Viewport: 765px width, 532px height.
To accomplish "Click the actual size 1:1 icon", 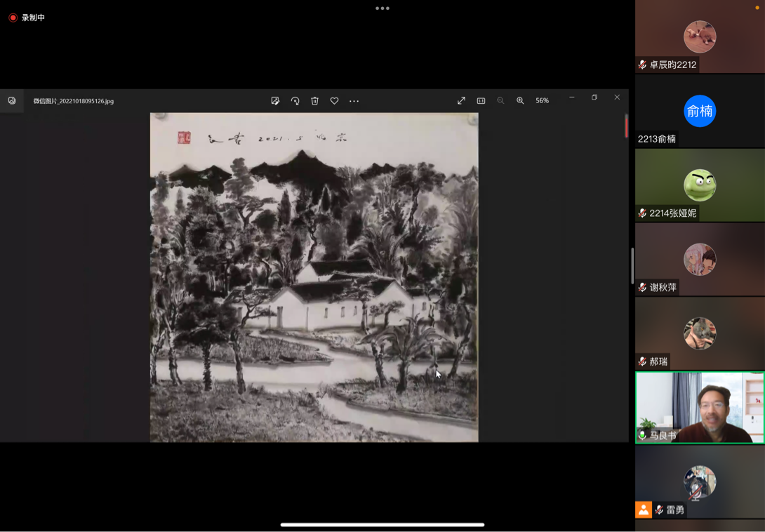I will pos(481,100).
